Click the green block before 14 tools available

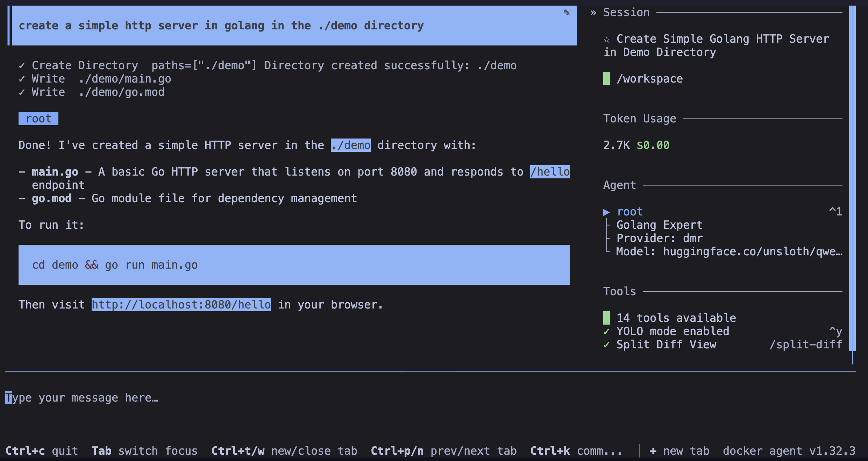[606, 318]
